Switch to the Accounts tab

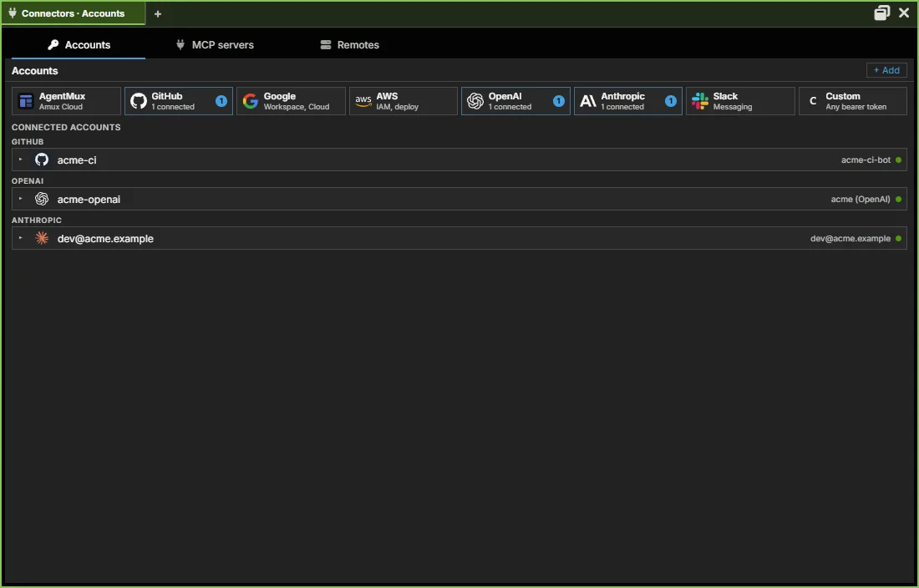(79, 44)
